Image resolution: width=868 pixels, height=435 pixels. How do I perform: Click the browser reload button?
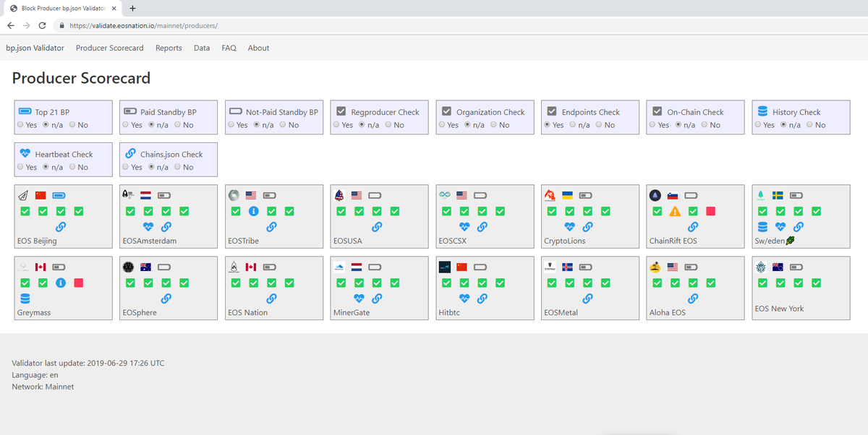[x=42, y=25]
